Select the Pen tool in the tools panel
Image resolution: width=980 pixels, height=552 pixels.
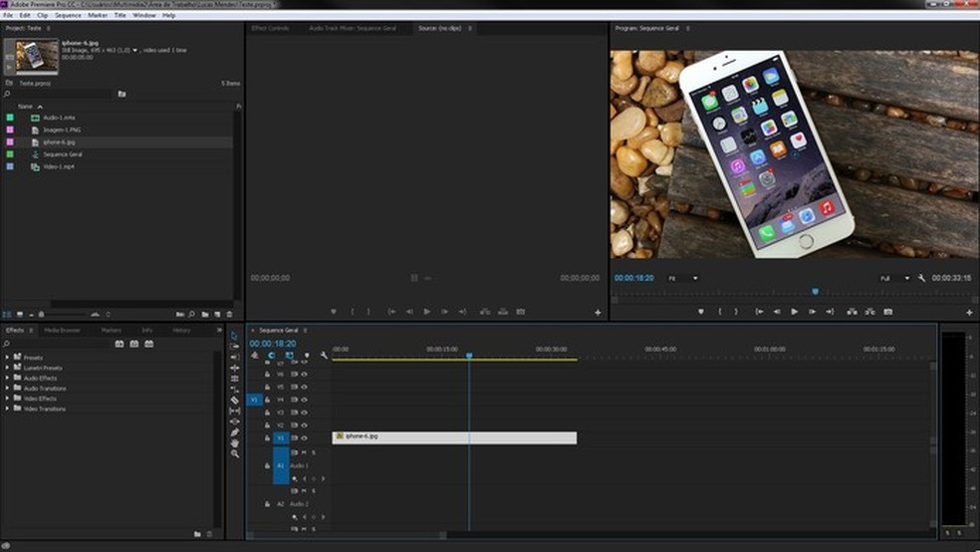pos(235,432)
